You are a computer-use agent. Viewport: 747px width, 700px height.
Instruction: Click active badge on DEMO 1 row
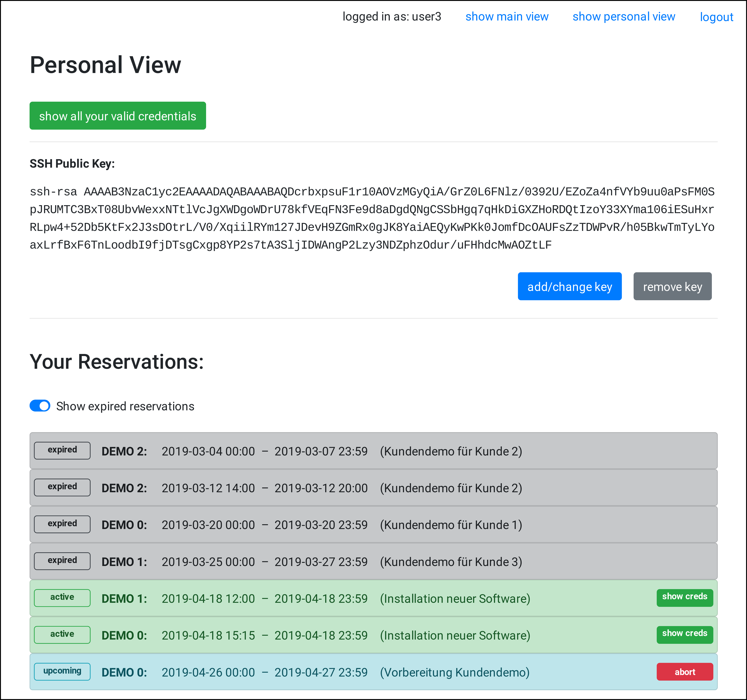62,597
